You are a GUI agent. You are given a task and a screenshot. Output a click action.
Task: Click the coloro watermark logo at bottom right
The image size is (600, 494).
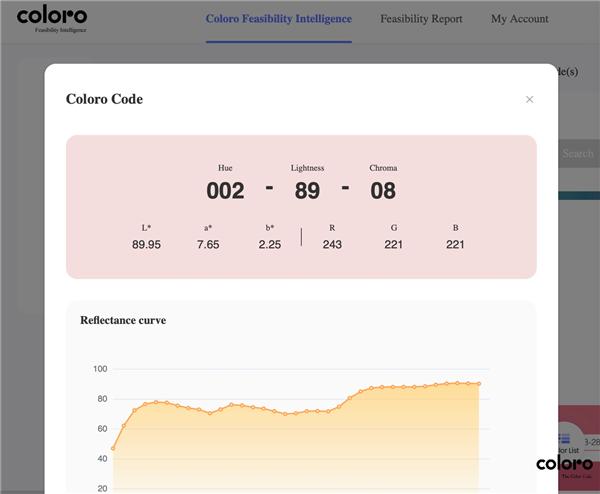point(565,466)
